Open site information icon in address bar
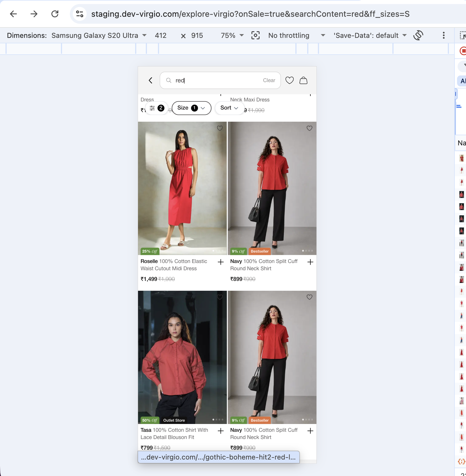Screen dimensions: 466x476 (x=79, y=14)
